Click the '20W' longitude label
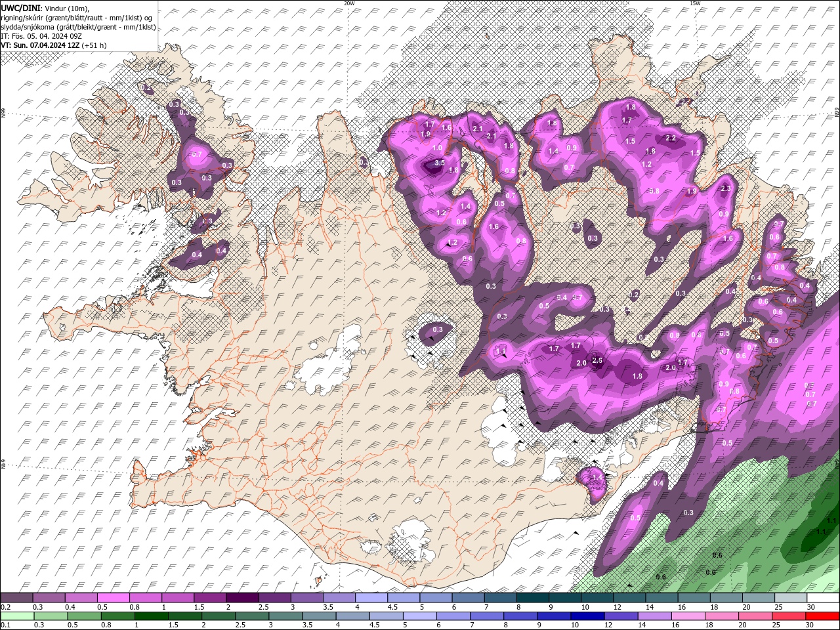This screenshot has height=630, width=840. pyautogui.click(x=349, y=3)
